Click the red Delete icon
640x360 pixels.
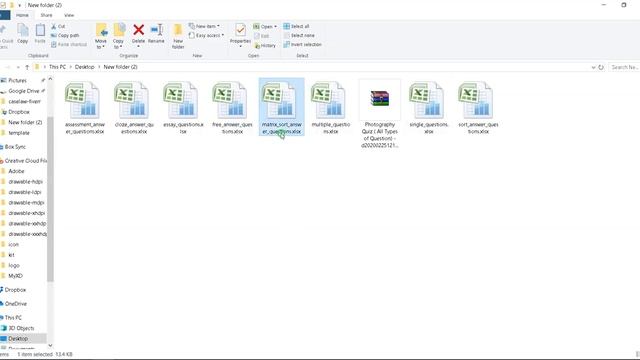coord(138,30)
